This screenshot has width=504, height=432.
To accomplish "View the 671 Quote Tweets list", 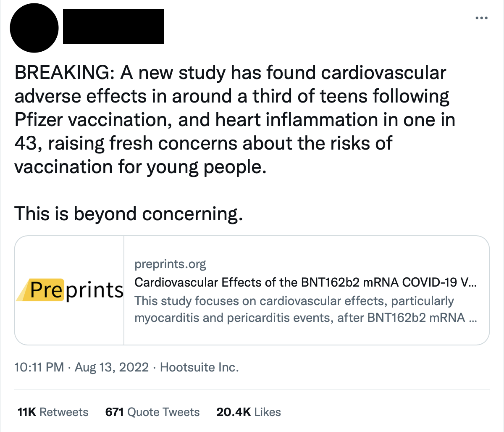I will pyautogui.click(x=152, y=412).
